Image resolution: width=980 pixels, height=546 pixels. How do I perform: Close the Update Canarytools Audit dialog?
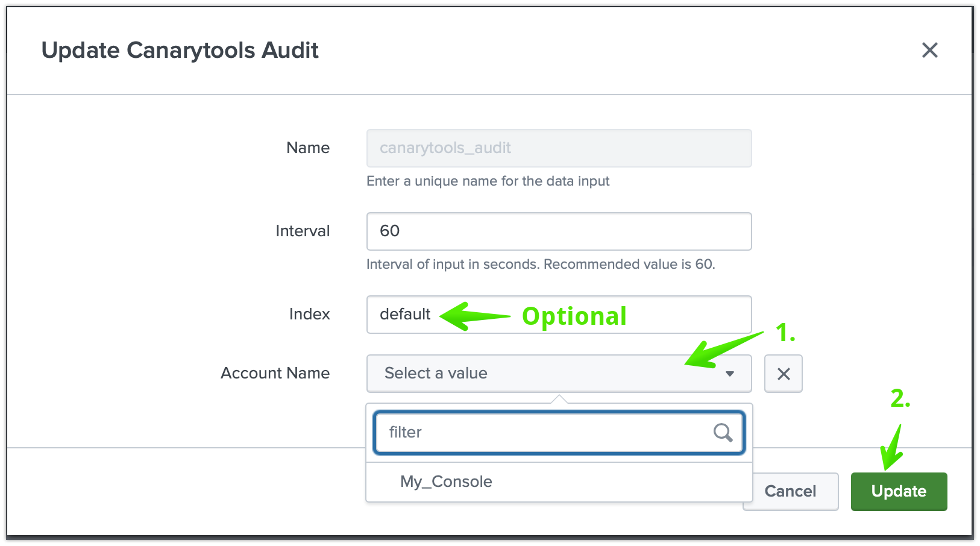930,50
